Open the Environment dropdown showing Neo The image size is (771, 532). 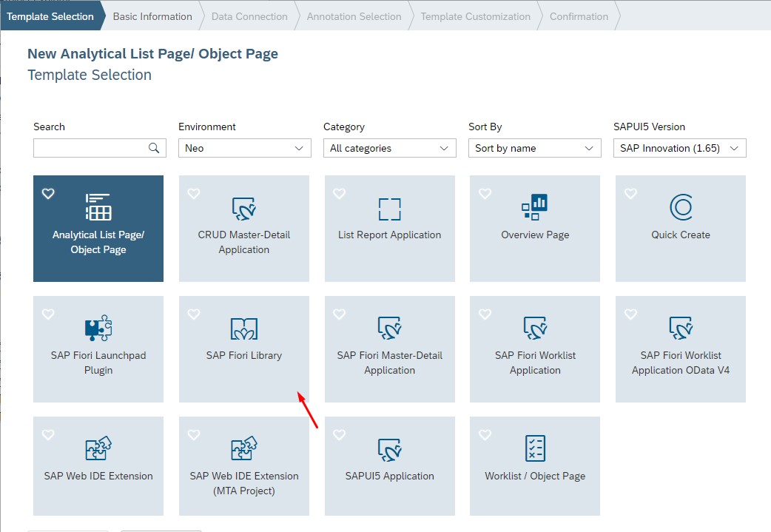pos(244,148)
